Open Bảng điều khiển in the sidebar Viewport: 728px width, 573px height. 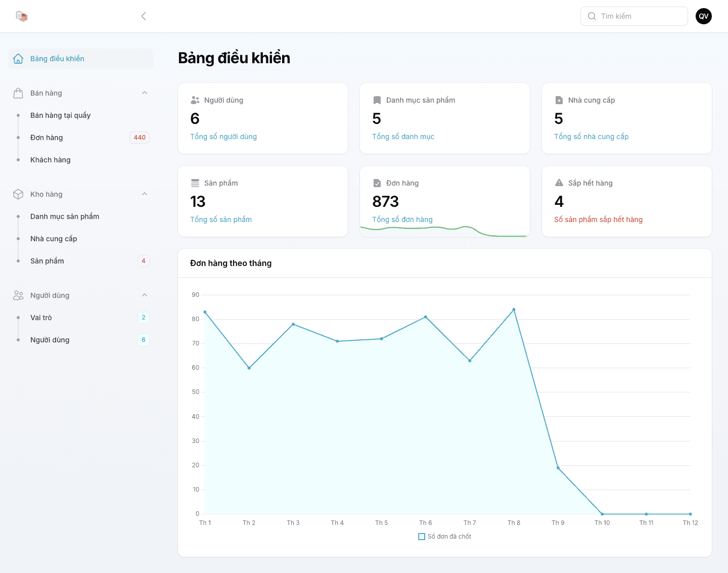coord(81,59)
